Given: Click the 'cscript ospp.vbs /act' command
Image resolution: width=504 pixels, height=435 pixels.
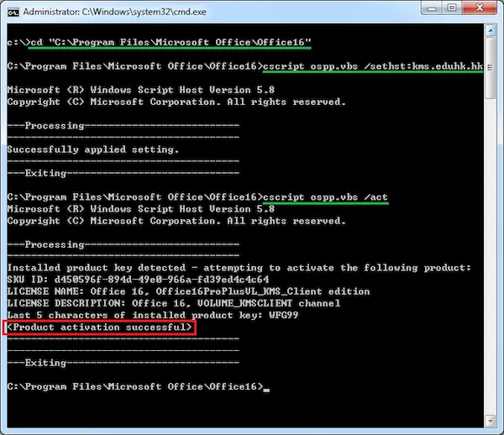Looking at the screenshot, I should pos(325,197).
